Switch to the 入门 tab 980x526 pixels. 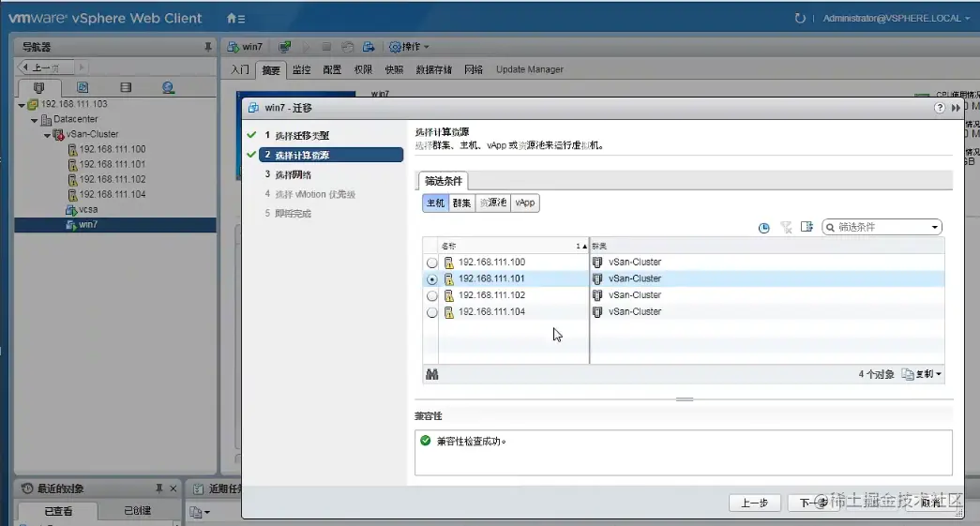pos(240,69)
